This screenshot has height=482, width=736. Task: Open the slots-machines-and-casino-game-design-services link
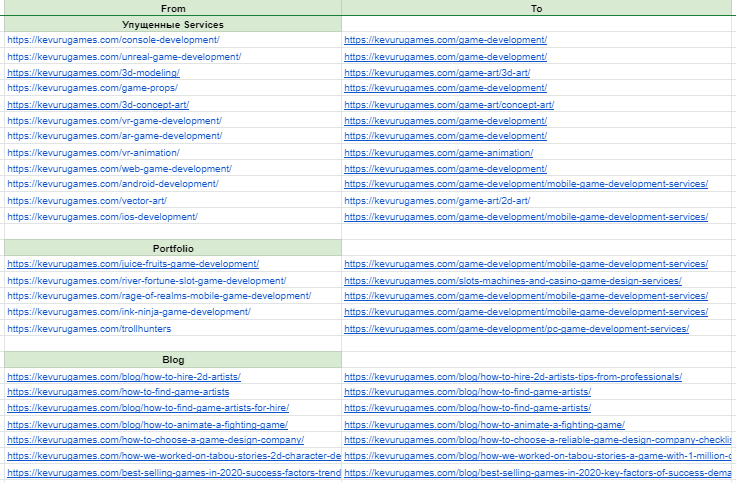click(513, 280)
